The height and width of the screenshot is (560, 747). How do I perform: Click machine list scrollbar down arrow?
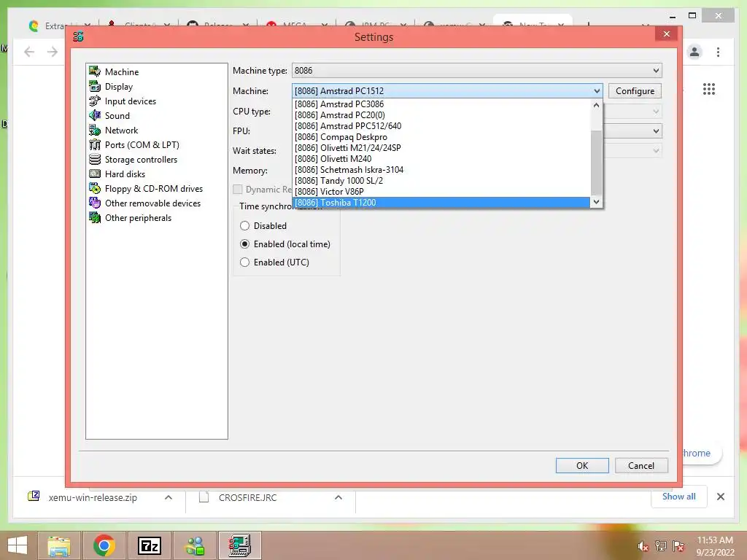[x=597, y=202]
